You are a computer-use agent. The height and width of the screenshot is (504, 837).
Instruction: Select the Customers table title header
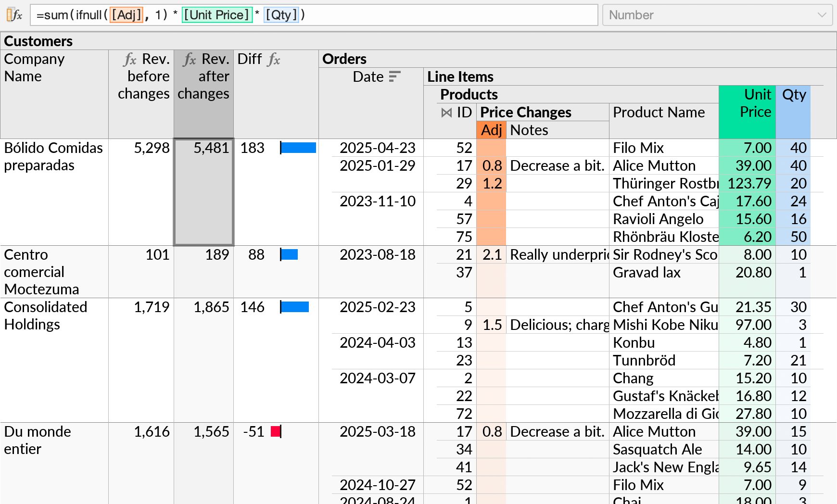pyautogui.click(x=38, y=41)
